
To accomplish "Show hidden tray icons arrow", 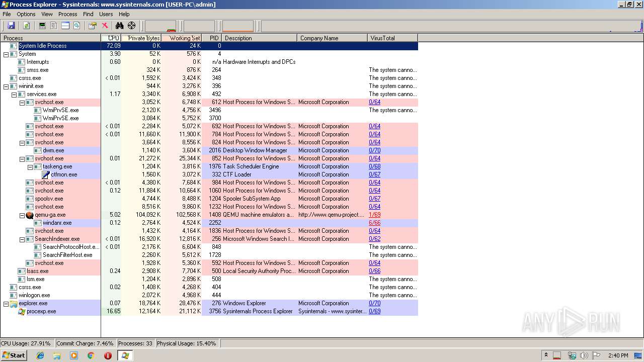I will click(546, 355).
